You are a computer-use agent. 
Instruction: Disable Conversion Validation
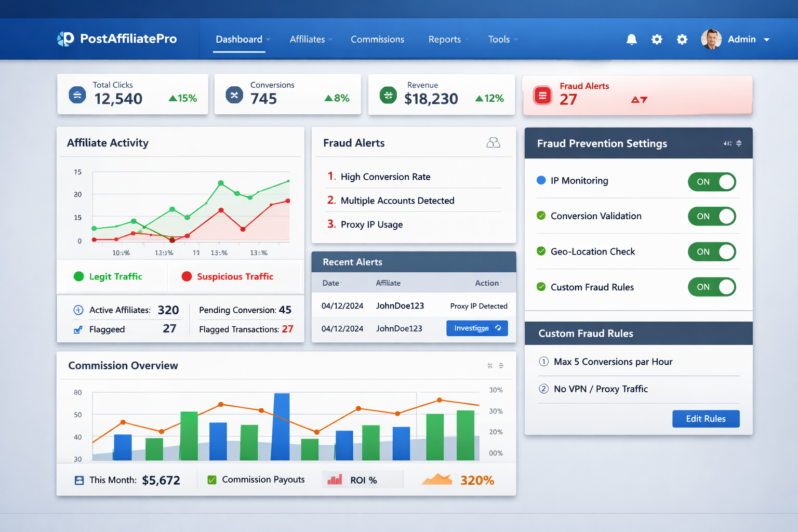point(712,216)
